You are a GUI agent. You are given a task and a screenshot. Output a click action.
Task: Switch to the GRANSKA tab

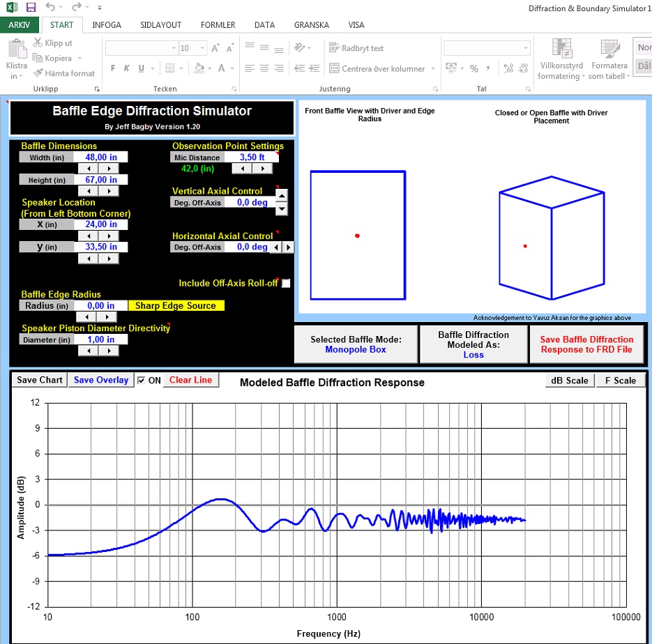[x=312, y=25]
